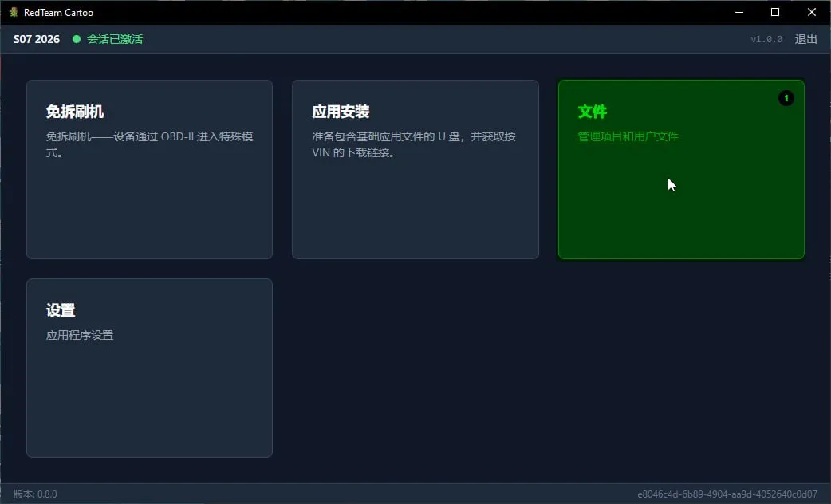Click the 版本: 0.8.0 status bar text
The height and width of the screenshot is (504, 831).
point(35,494)
